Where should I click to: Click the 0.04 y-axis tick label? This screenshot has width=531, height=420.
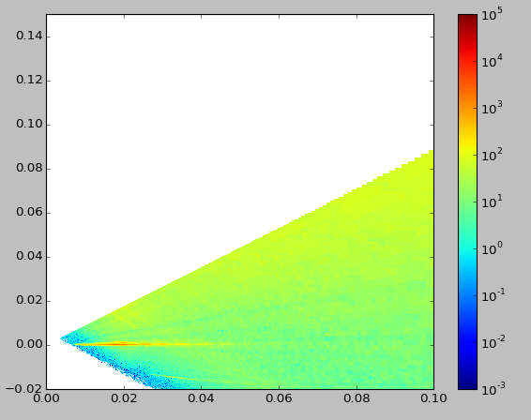click(x=29, y=257)
